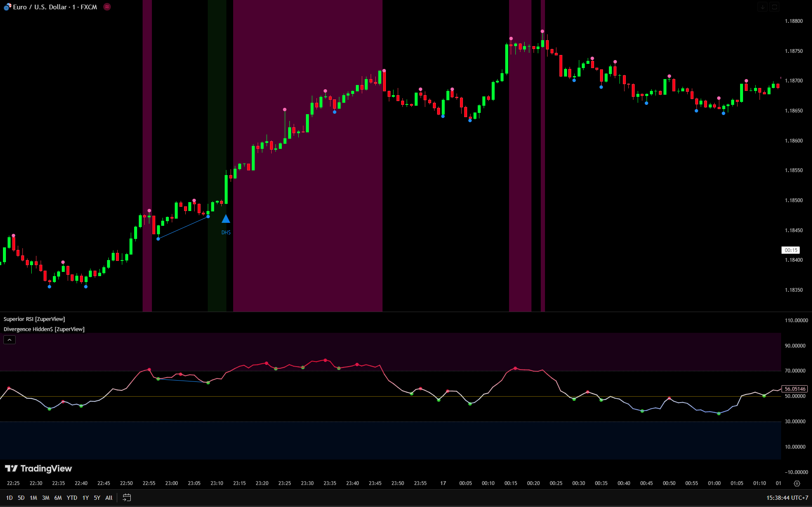Screen dimensions: 812x507
Task: Click the red market status badge
Action: (107, 7)
